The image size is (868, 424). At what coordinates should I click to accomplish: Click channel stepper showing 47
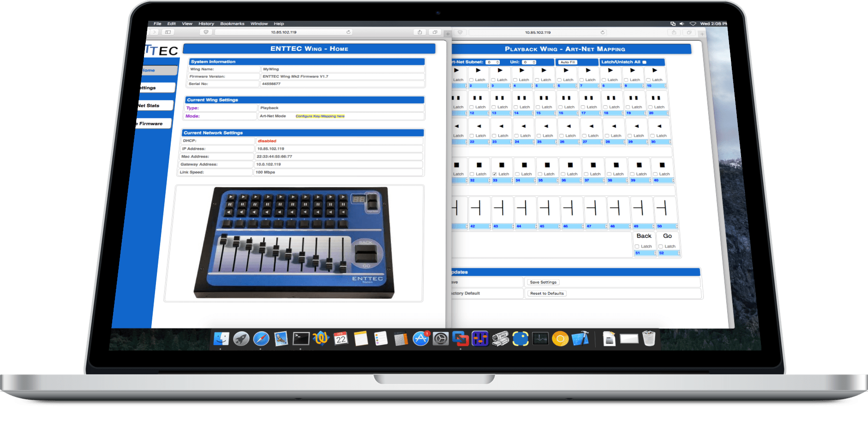click(x=597, y=226)
